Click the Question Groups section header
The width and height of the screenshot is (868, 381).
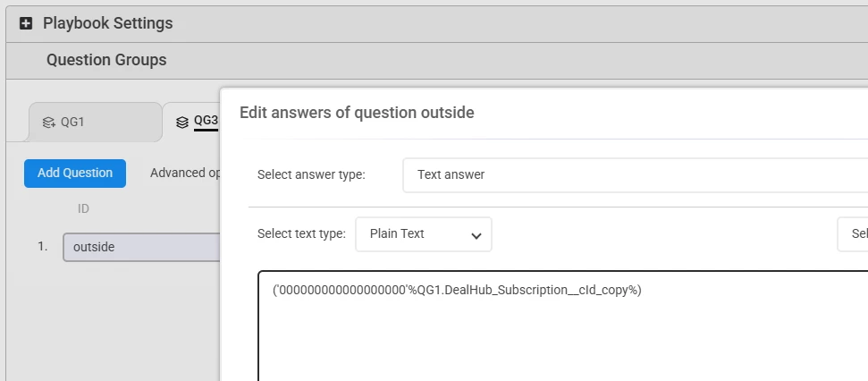point(106,61)
